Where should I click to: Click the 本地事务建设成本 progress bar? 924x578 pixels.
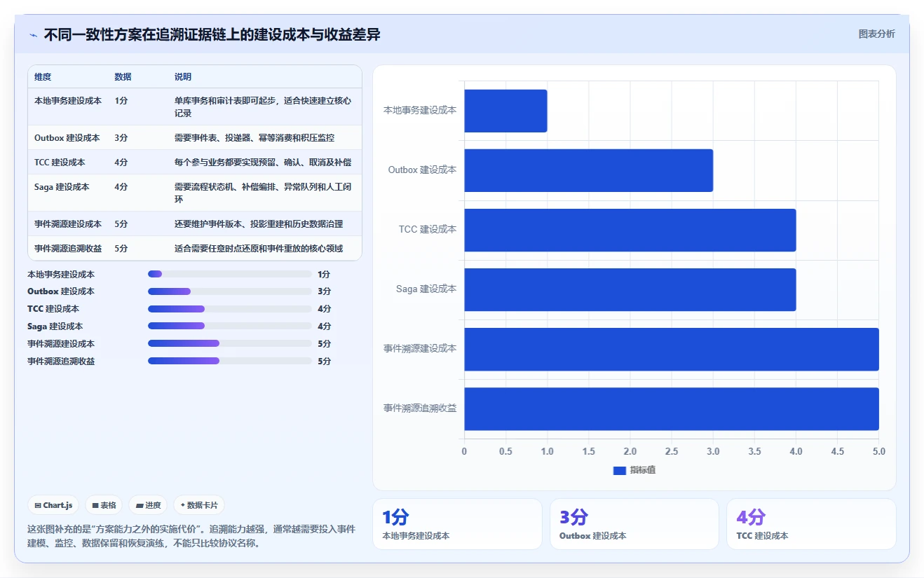point(230,274)
